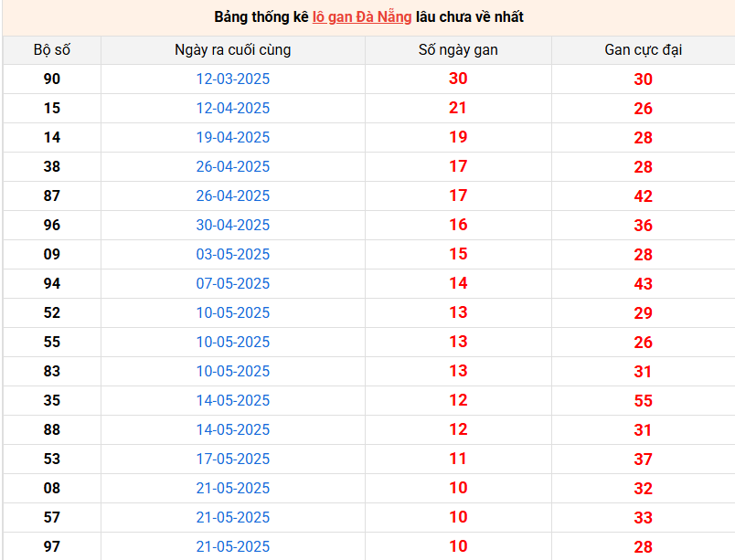Click the 03-05-2025 date link
Screen dimensions: 735x560
click(x=233, y=255)
